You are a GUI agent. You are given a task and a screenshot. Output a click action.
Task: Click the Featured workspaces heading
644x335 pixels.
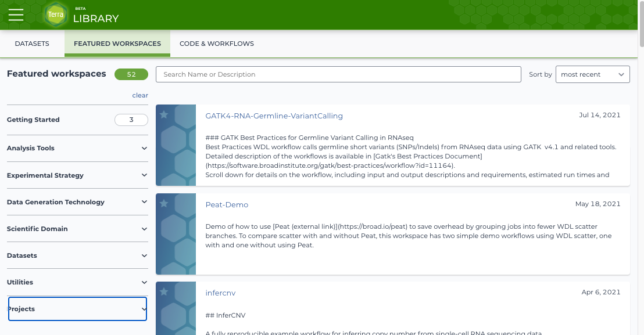pyautogui.click(x=56, y=74)
